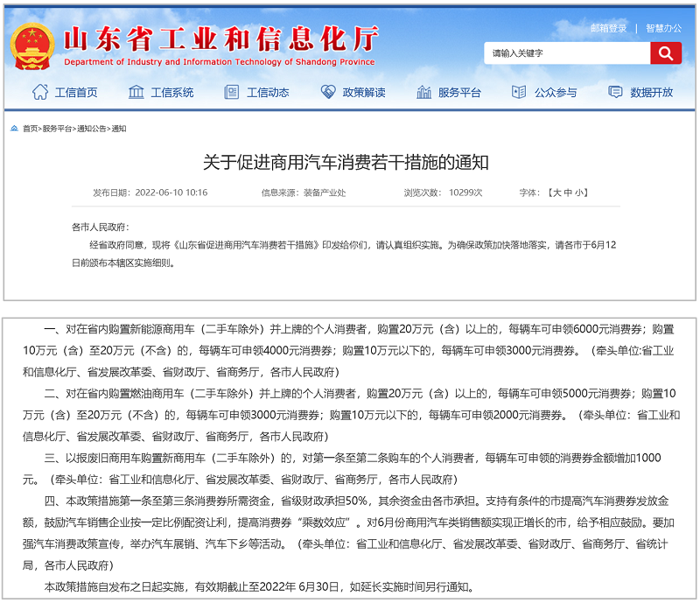This screenshot has height=603, width=700.
Task: Set font size to 中
Action: (x=568, y=193)
